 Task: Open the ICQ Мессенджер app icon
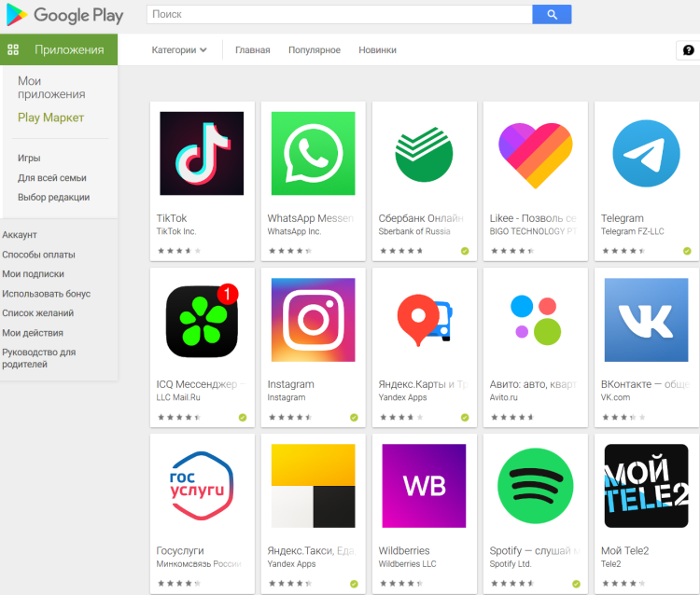coord(202,321)
